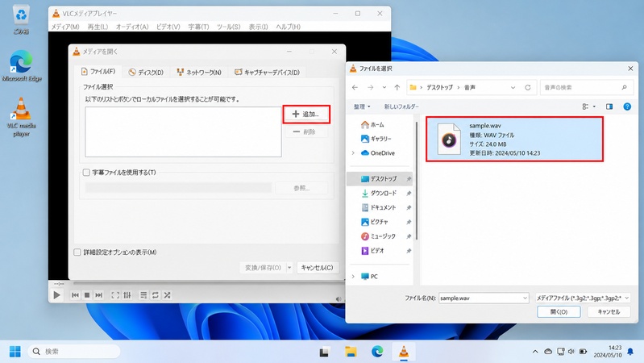The height and width of the screenshot is (363, 644).
Task: Click 新しいフォルダー button
Action: pyautogui.click(x=401, y=106)
